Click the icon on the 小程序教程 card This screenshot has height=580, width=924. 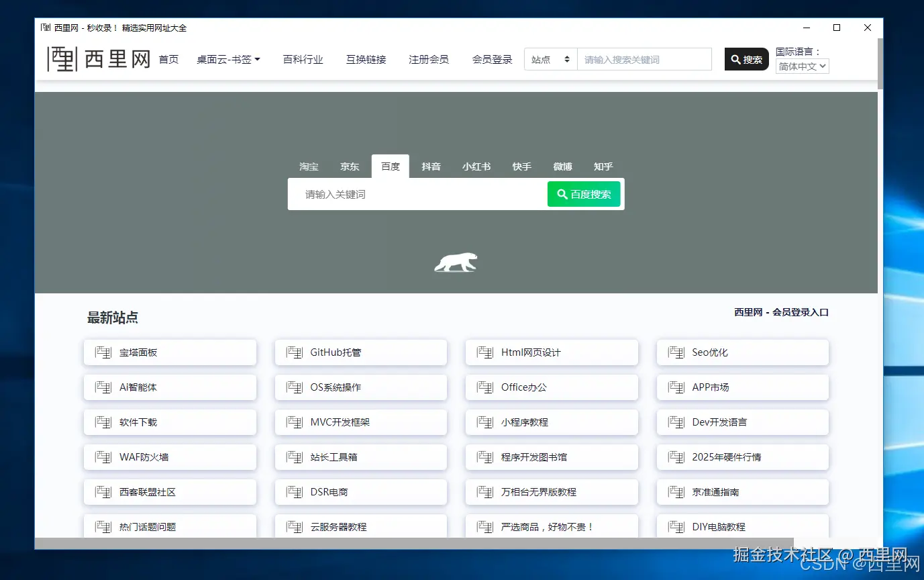click(484, 422)
